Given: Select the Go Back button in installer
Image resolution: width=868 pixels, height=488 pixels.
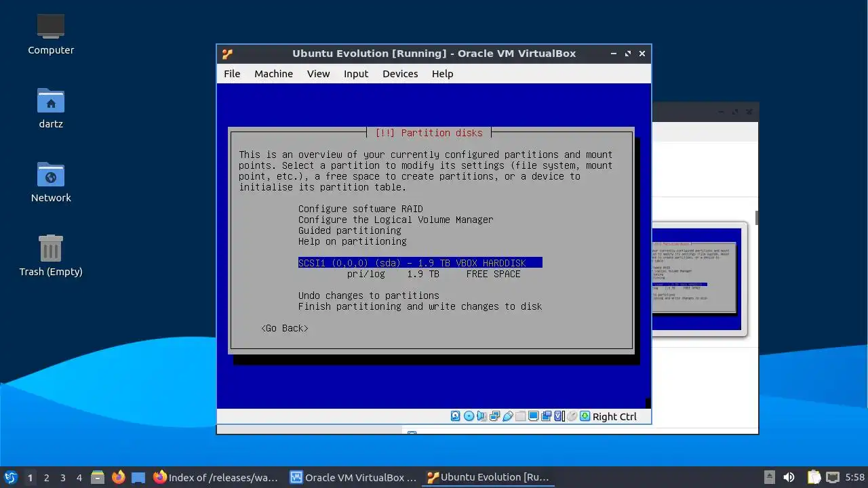Looking at the screenshot, I should (285, 328).
